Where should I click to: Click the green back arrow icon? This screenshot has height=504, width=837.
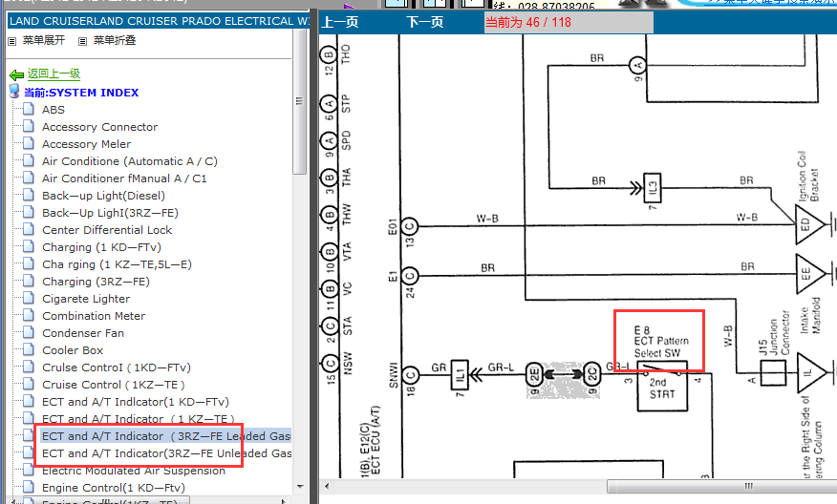click(x=16, y=74)
